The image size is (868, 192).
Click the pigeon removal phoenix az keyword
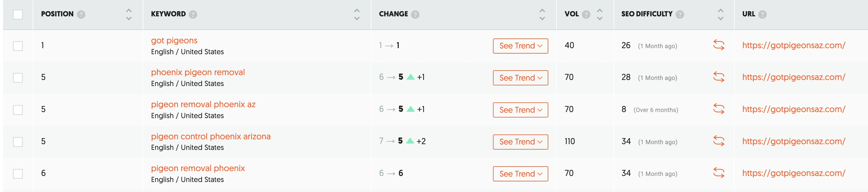click(203, 104)
